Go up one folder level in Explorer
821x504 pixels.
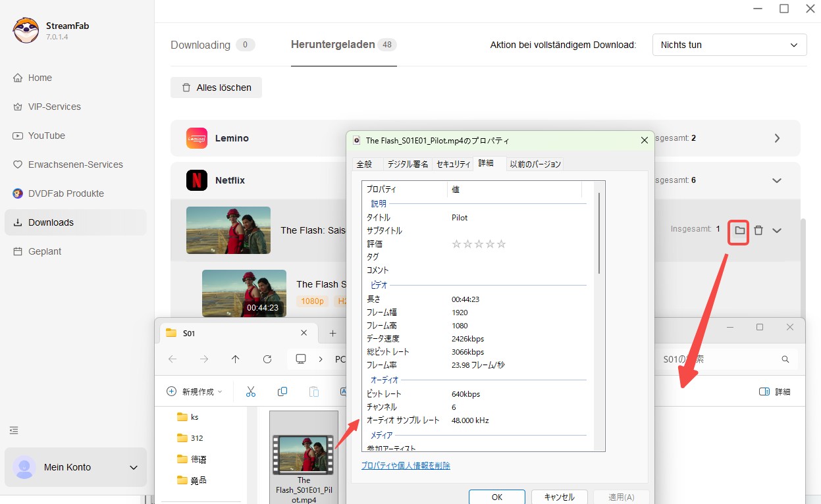[x=236, y=359]
